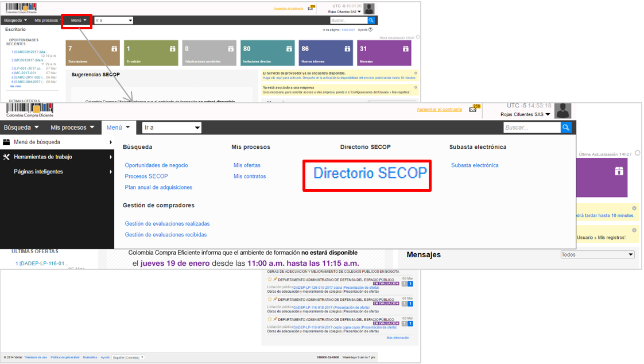Viewport: 644px width, 364px height.
Task: Close the 'Mis registros' yellow notice in enlarged view
Action: 634,230
